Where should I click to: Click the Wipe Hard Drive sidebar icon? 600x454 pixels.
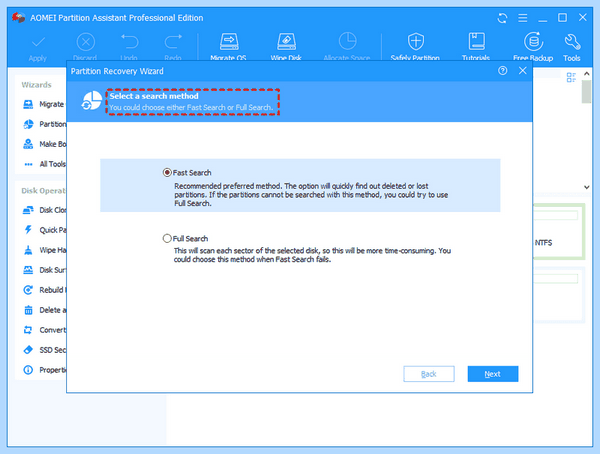click(x=28, y=250)
